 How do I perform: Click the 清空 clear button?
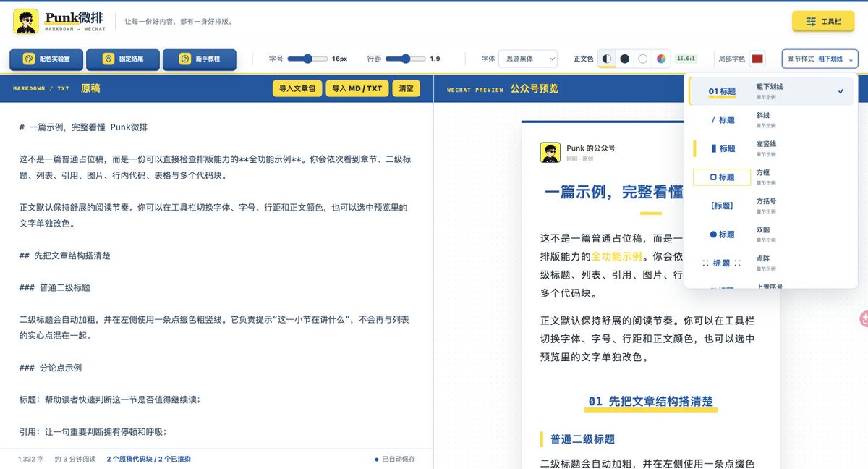pos(406,88)
